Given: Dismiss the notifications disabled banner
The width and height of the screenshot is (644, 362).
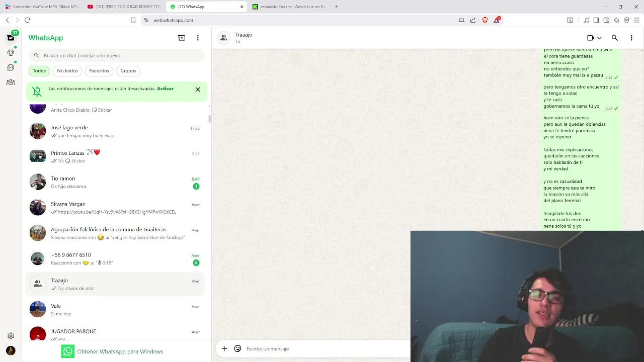Looking at the screenshot, I should [x=198, y=89].
